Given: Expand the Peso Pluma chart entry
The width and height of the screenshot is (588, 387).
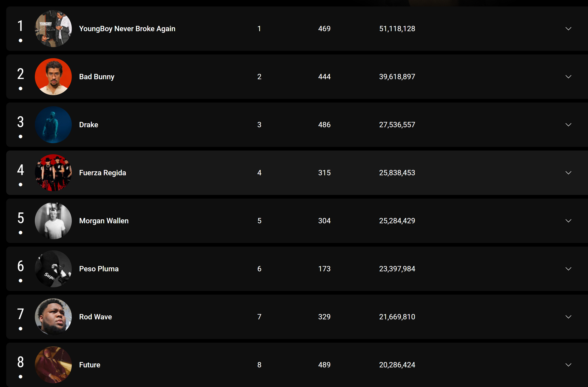Looking at the screenshot, I should pos(568,269).
